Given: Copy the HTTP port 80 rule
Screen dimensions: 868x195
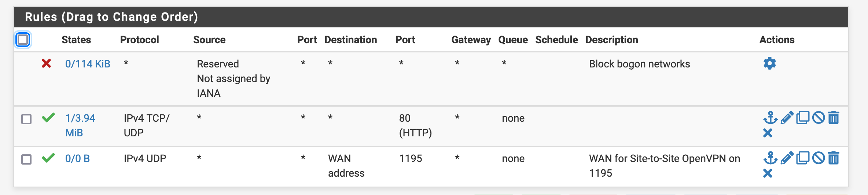Looking at the screenshot, I should pos(803,118).
